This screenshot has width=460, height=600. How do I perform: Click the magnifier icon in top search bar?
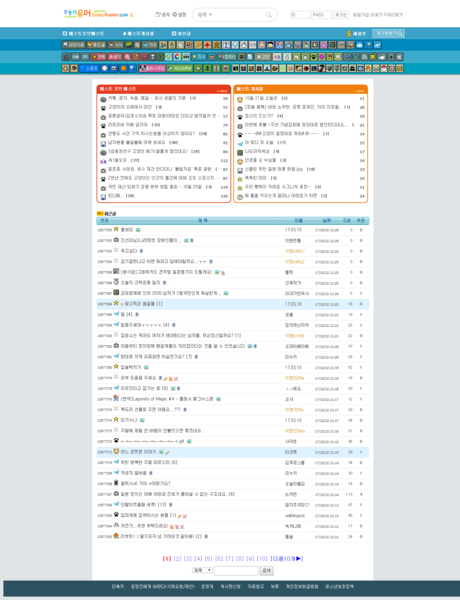(269, 15)
